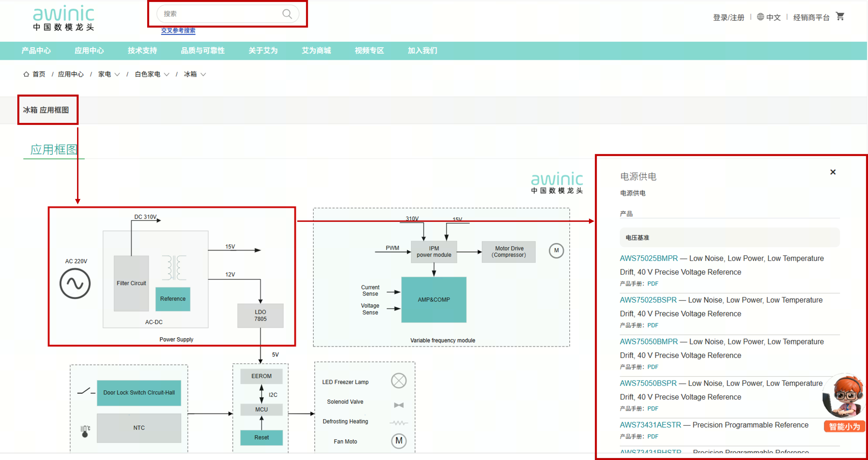868x460 pixels.
Task: Click the 登录/注册 link
Action: tap(729, 17)
